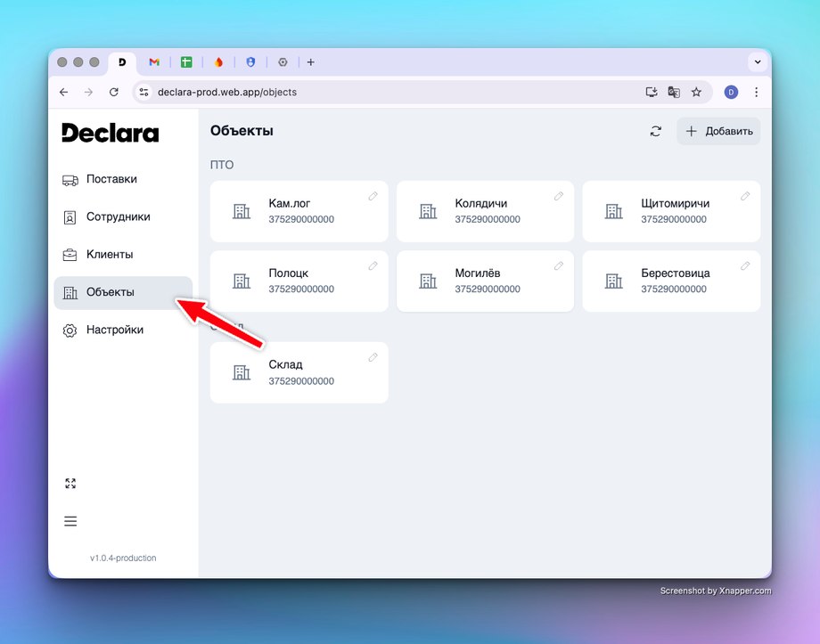Click the building icon on Берестовица card
Image resolution: width=820 pixels, height=644 pixels.
coord(614,281)
